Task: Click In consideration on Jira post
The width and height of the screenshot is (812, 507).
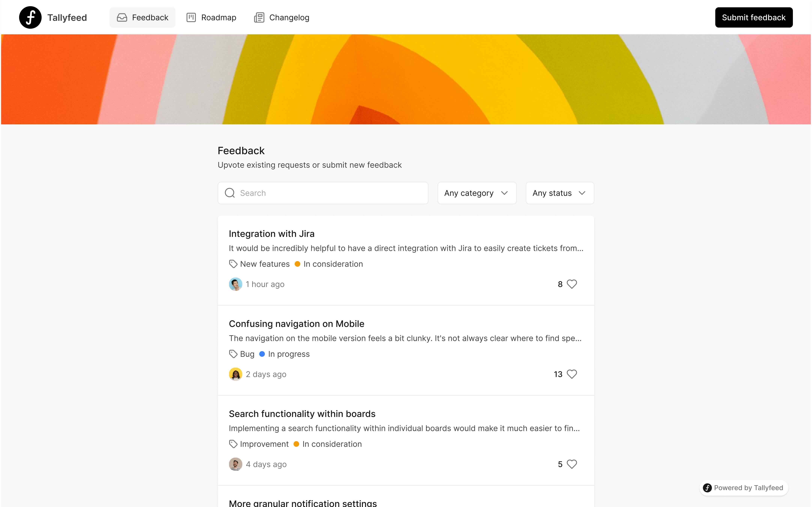Action: pyautogui.click(x=333, y=264)
